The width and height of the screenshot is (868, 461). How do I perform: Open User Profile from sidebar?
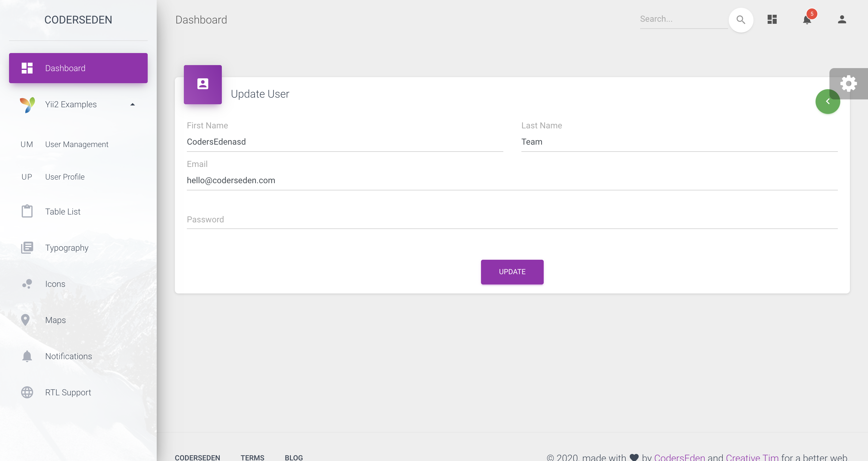click(x=65, y=177)
